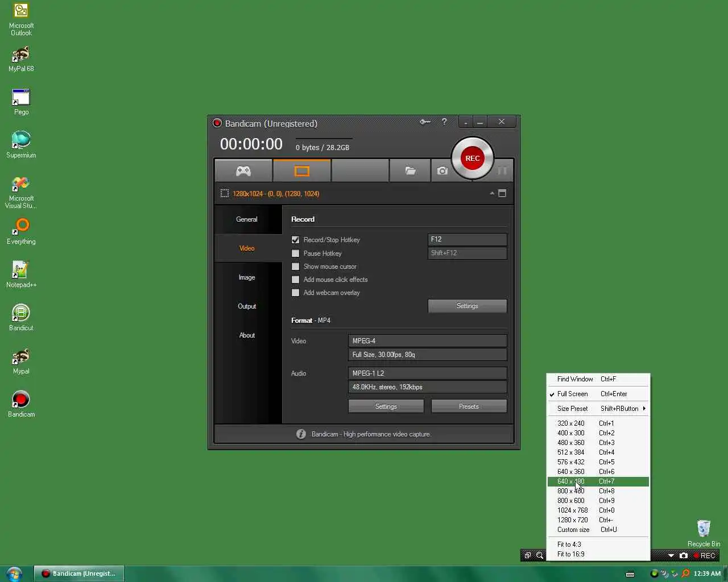The width and height of the screenshot is (728, 582).
Task: Toggle the fullscreen window icon in target bar
Action: coord(502,193)
